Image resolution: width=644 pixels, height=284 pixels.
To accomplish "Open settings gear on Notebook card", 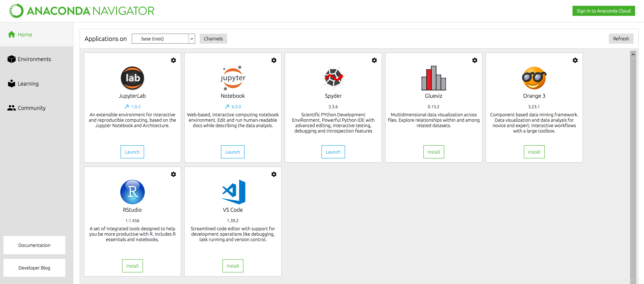I will point(274,60).
